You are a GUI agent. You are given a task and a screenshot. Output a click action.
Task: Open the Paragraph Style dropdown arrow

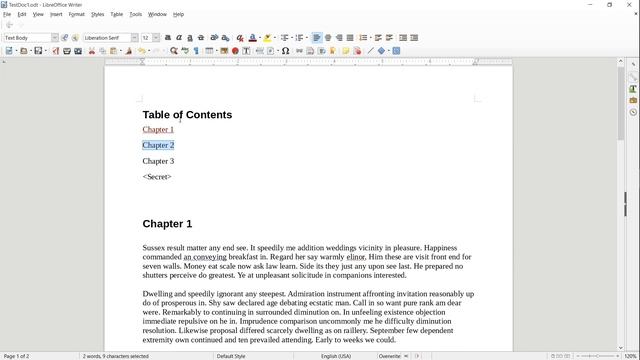click(x=55, y=38)
